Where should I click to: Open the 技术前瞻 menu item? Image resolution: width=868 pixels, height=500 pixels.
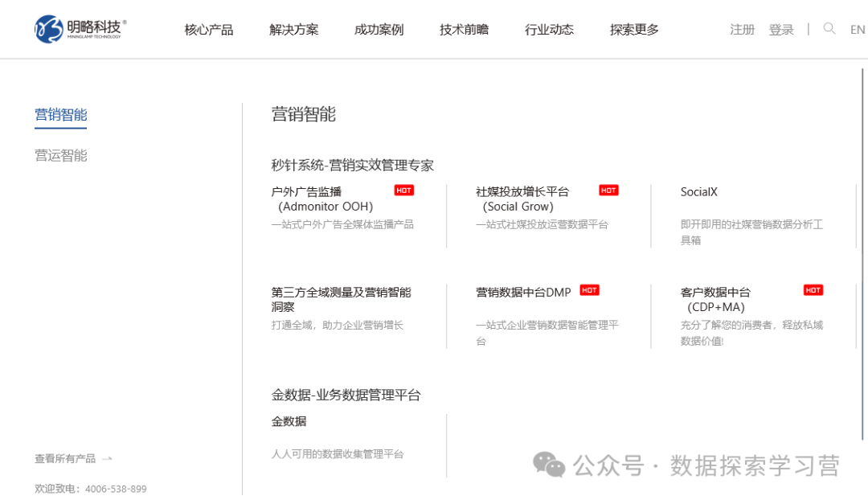click(464, 30)
